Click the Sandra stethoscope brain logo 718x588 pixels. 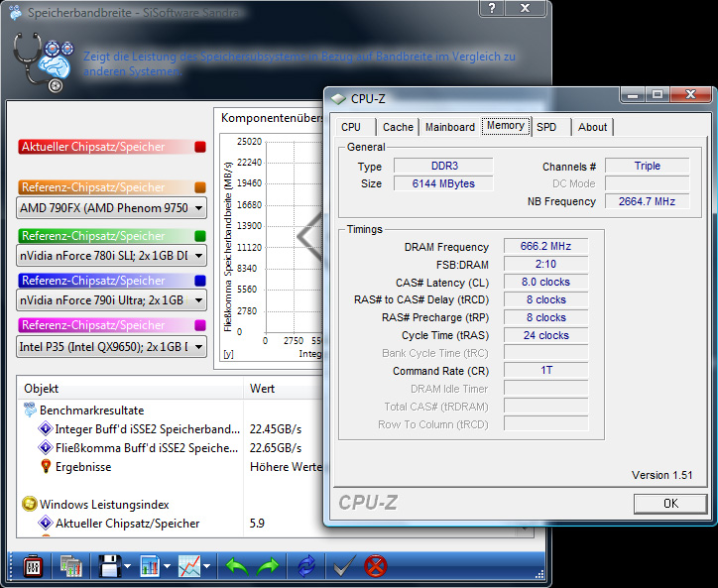click(44, 61)
